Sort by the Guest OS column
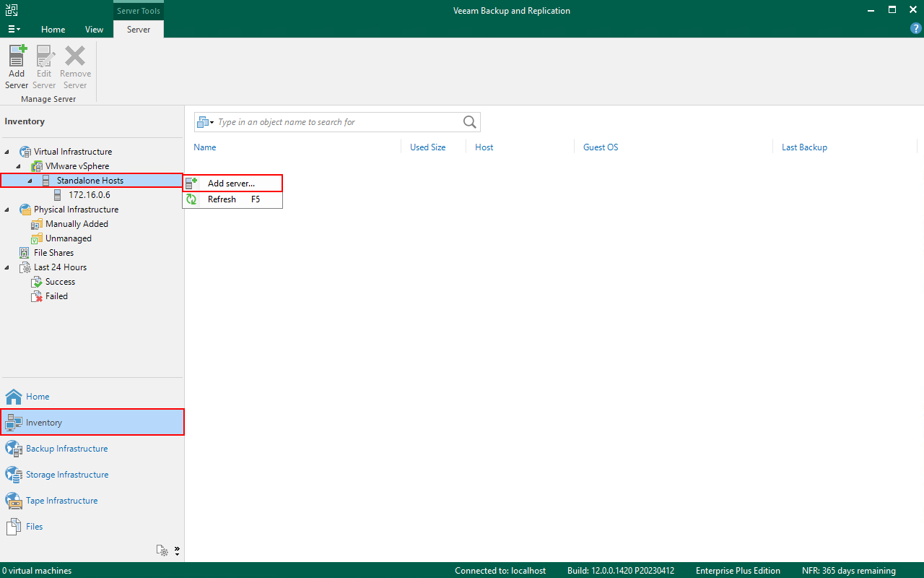This screenshot has width=924, height=578. click(x=601, y=147)
